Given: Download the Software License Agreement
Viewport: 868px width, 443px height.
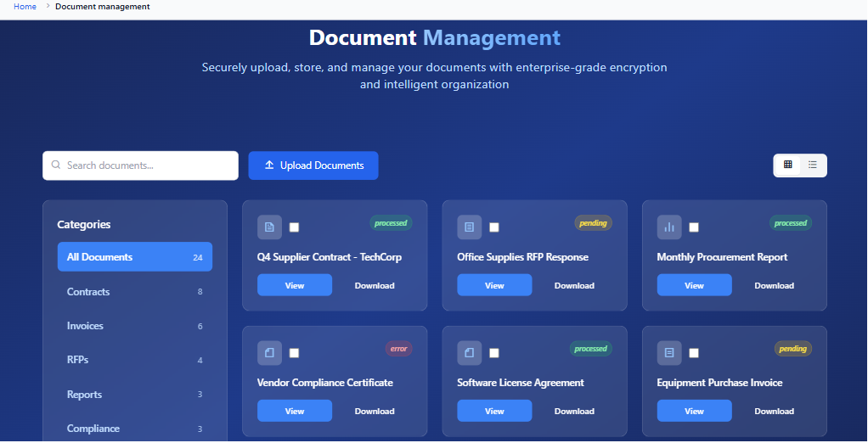Looking at the screenshot, I should pos(574,412).
